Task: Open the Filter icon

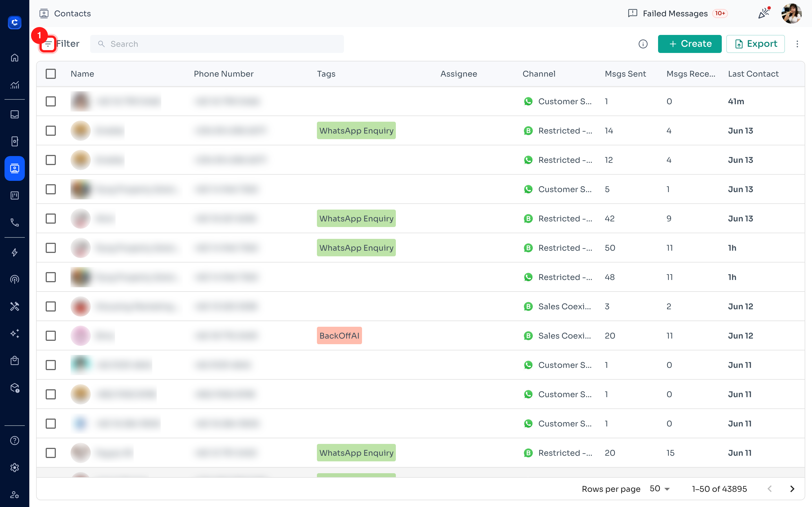Action: (x=48, y=44)
